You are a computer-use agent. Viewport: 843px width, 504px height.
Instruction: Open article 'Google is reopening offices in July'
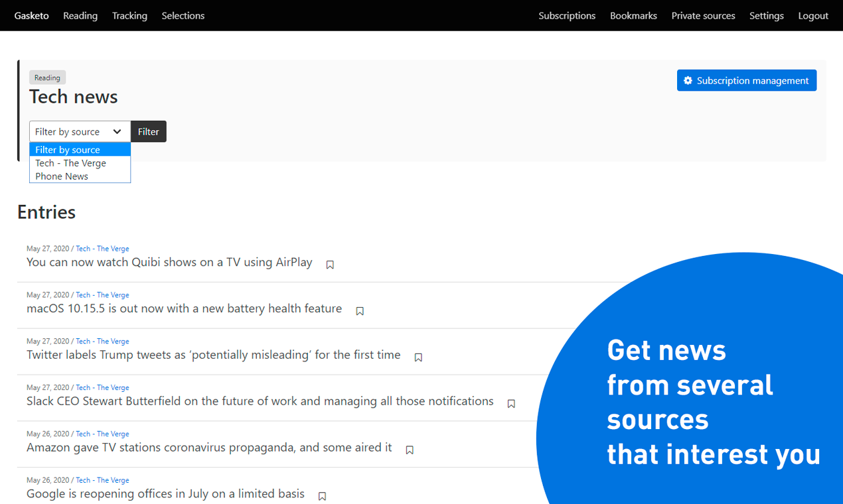tap(165, 494)
